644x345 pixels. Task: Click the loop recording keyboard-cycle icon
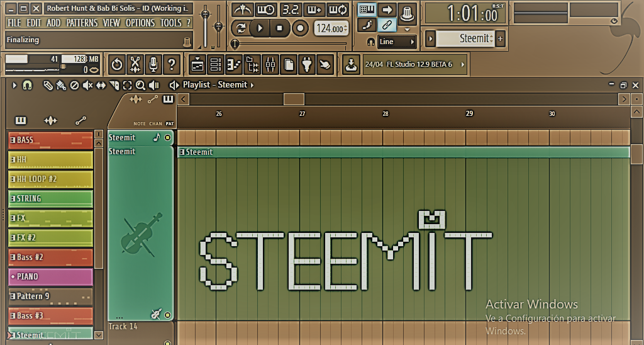click(x=338, y=10)
